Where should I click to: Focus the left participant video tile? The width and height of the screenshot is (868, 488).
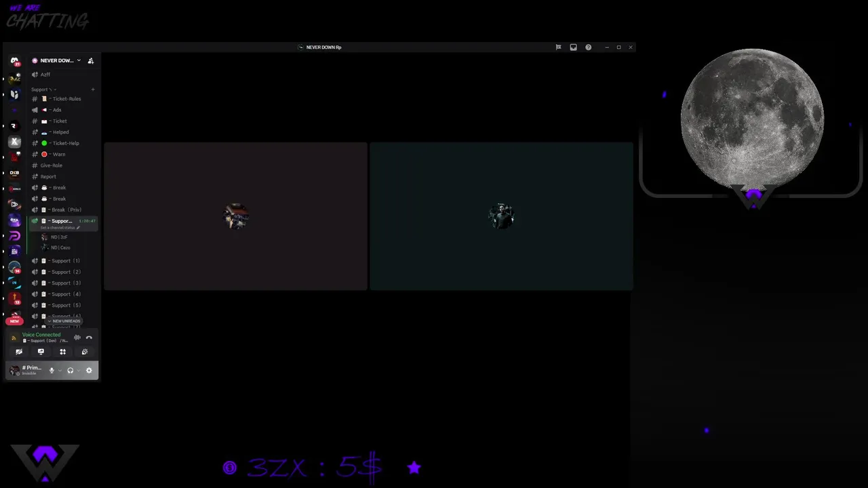[235, 216]
